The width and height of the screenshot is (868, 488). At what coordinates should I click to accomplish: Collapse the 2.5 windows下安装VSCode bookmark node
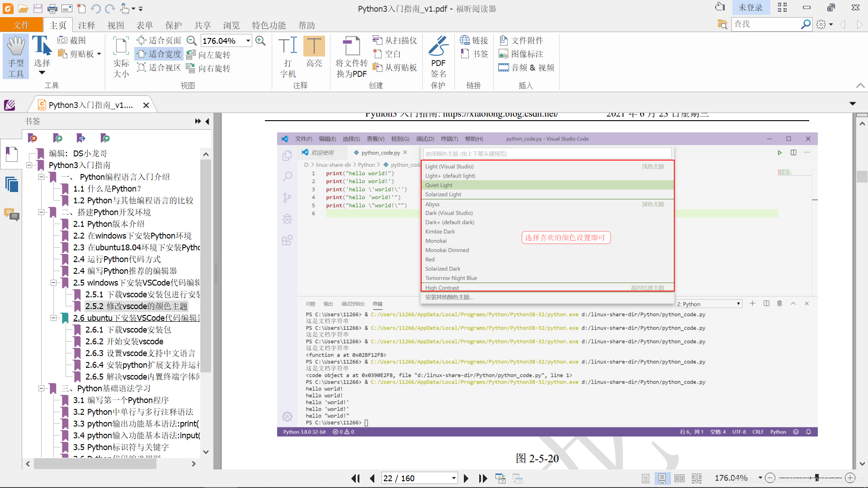pos(53,283)
